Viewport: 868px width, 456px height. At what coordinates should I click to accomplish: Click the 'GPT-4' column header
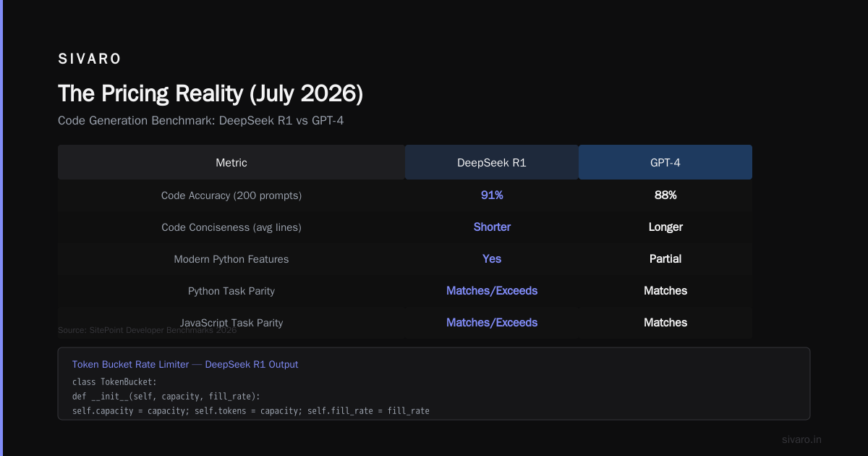coord(665,163)
